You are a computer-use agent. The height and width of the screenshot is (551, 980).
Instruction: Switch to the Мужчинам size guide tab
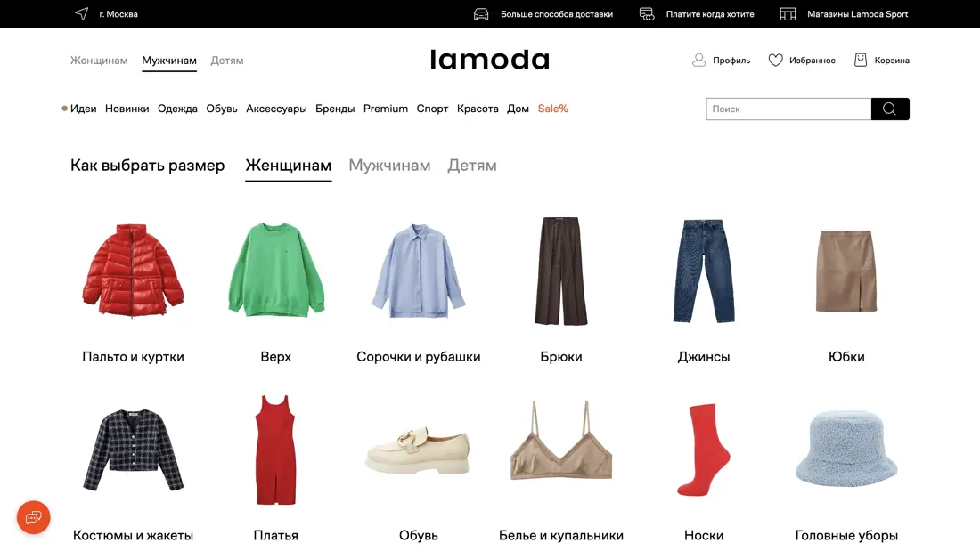coord(389,166)
